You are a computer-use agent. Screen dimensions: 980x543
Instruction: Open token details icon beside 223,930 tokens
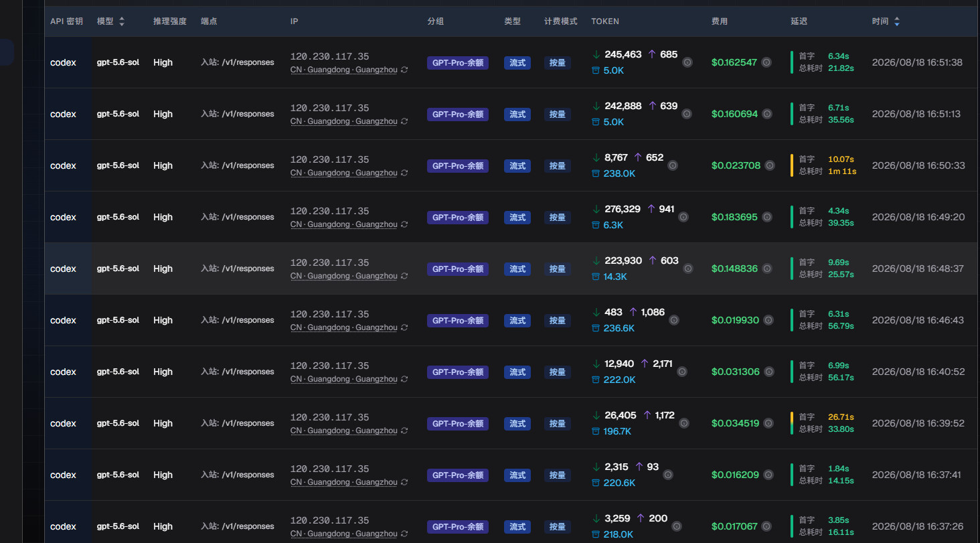tap(687, 268)
